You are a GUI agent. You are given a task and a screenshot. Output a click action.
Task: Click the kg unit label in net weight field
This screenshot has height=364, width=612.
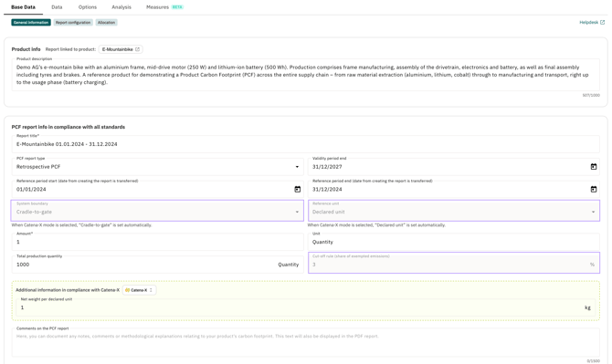pos(587,307)
